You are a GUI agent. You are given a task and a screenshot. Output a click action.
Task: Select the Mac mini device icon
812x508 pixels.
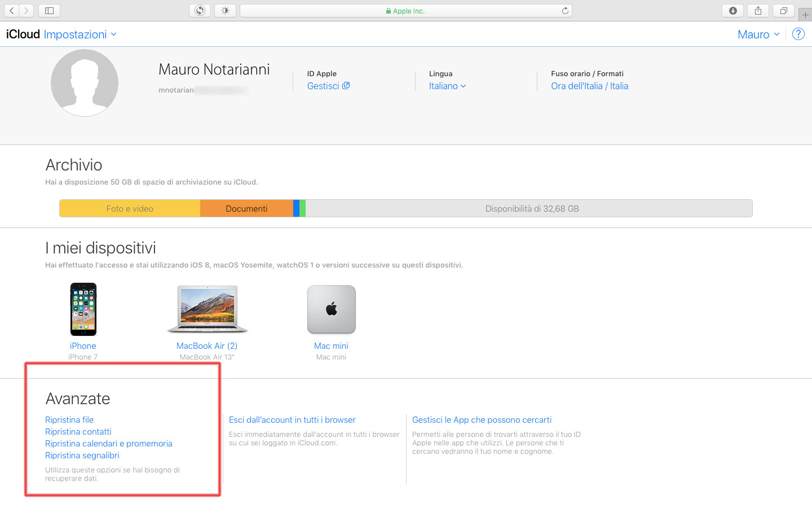pyautogui.click(x=331, y=309)
